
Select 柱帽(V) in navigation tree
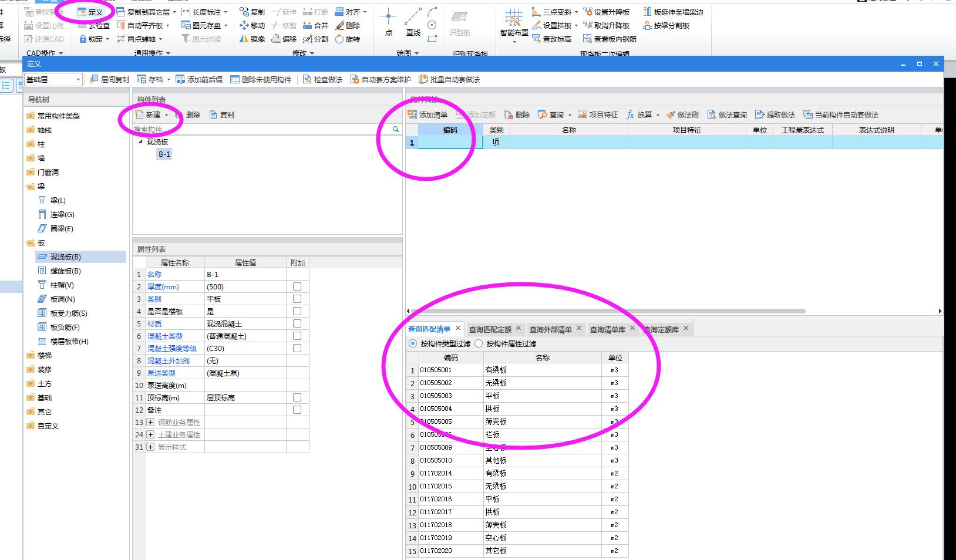(62, 285)
